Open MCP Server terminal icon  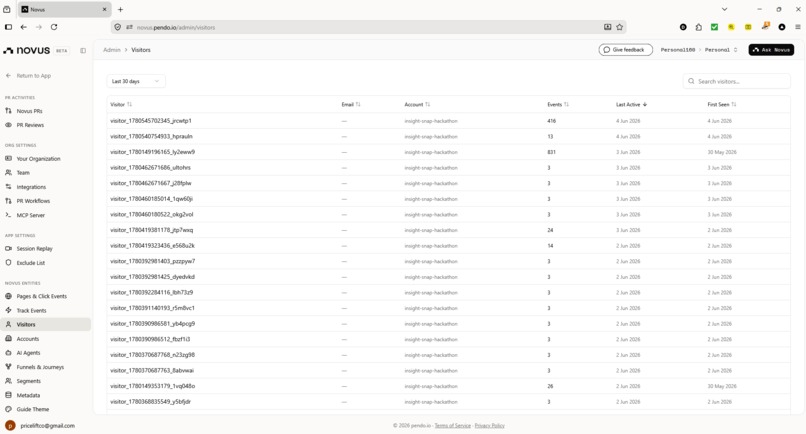(8, 215)
